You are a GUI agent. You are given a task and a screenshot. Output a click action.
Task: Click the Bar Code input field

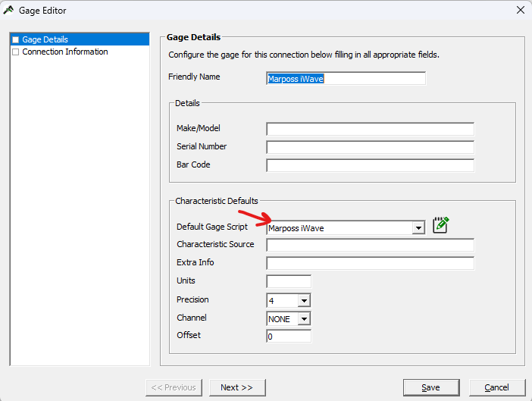[x=370, y=165]
